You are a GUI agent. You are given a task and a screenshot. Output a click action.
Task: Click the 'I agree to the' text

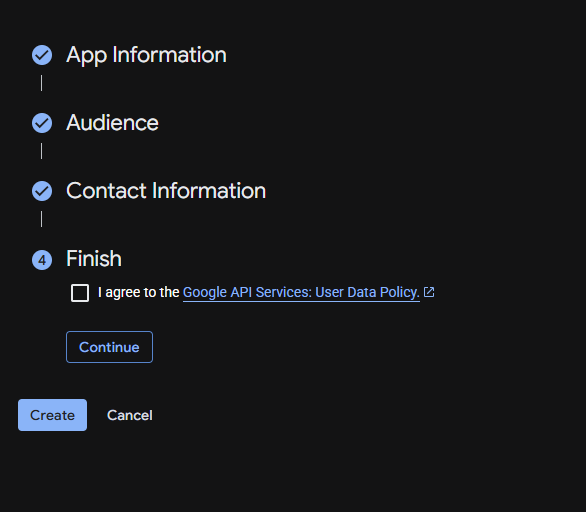coord(139,292)
